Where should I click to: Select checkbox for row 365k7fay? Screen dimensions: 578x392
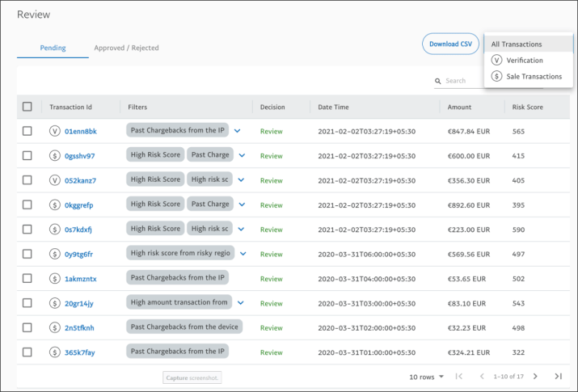click(27, 352)
